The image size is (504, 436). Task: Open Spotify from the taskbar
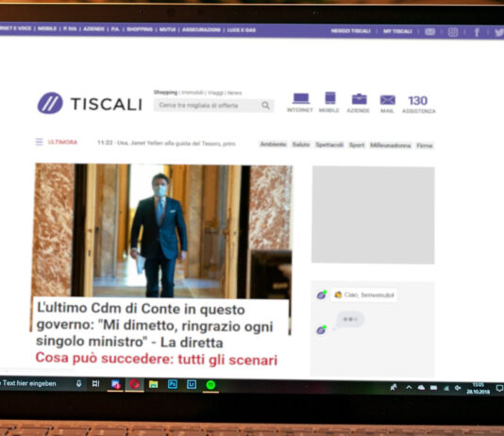tap(210, 385)
